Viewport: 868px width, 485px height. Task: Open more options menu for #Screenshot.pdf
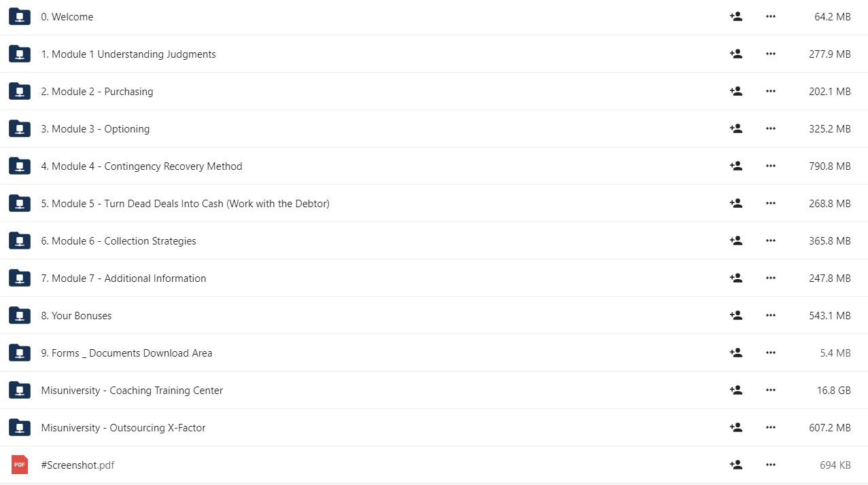[770, 465]
